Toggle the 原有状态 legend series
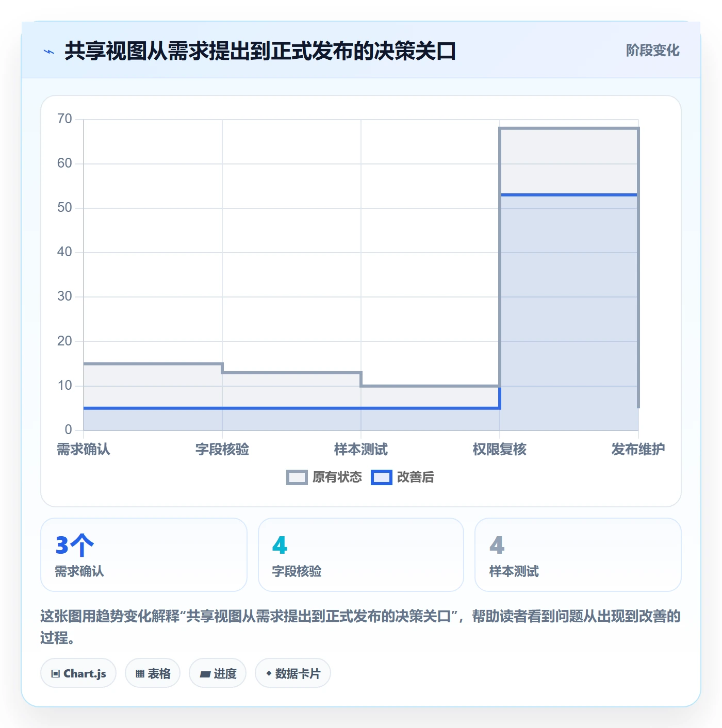Viewport: 722px width, 728px height. [x=324, y=477]
